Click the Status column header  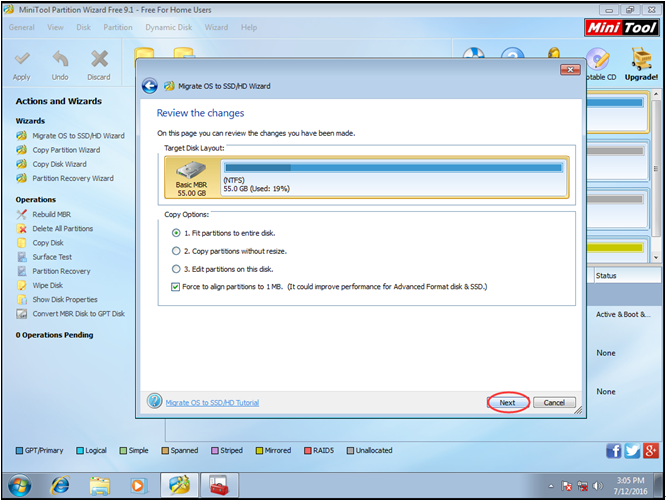tap(626, 276)
